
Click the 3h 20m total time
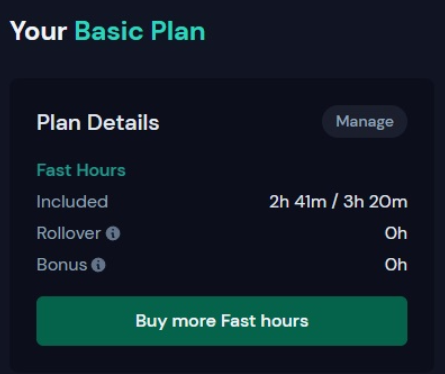pyautogui.click(x=375, y=202)
